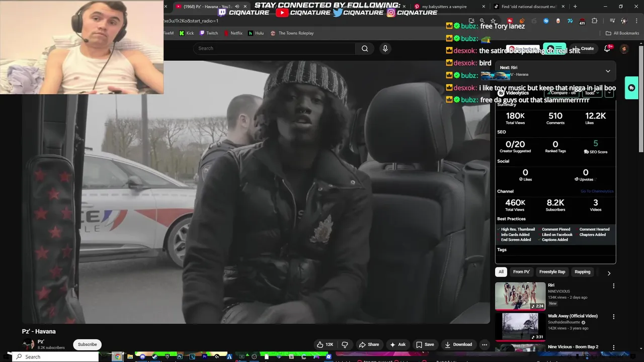
Task: Open options menu for Walk Away video
Action: (x=613, y=317)
